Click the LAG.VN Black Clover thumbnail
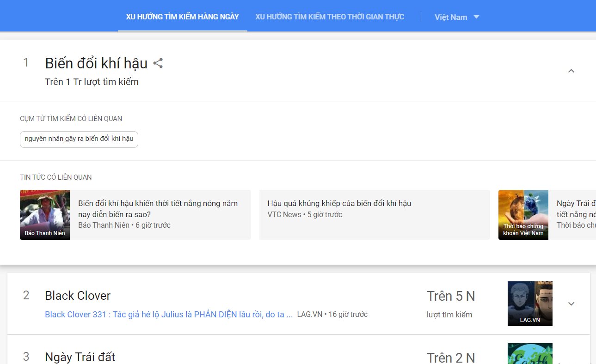 pos(530,303)
